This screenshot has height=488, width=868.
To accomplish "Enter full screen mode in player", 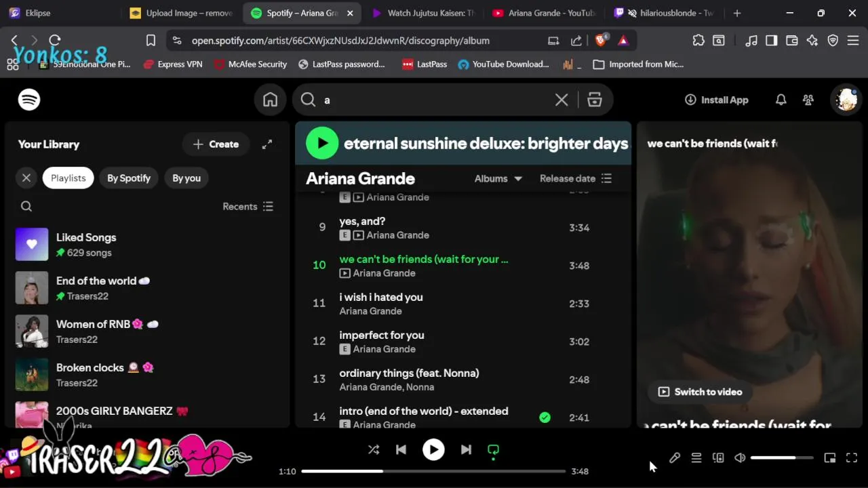I will click(x=852, y=458).
